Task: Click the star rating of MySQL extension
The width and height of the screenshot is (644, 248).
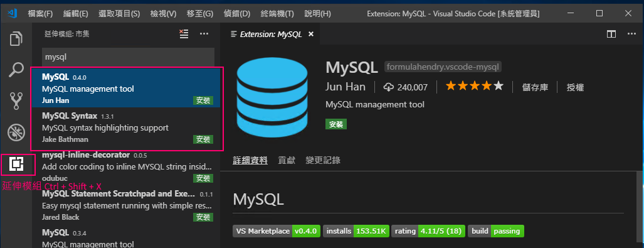Action: click(474, 87)
